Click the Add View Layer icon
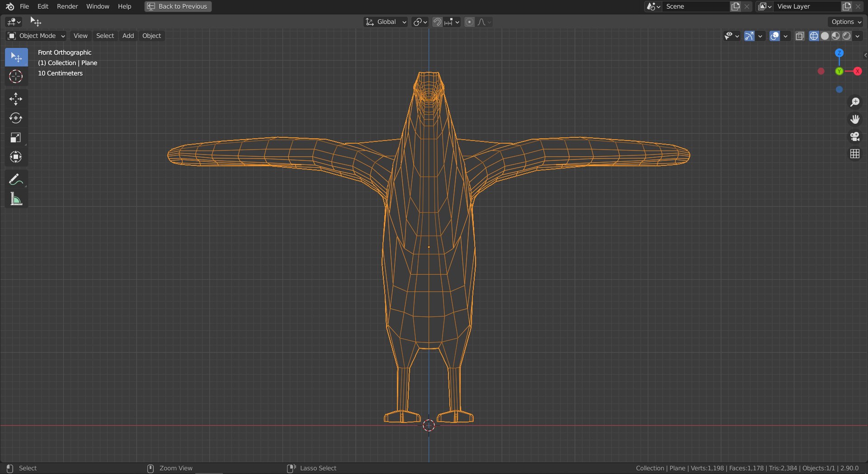This screenshot has height=474, width=868. click(x=847, y=6)
